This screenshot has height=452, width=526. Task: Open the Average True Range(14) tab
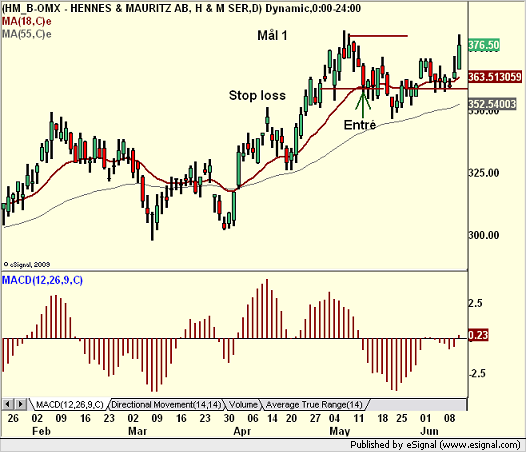[314, 405]
